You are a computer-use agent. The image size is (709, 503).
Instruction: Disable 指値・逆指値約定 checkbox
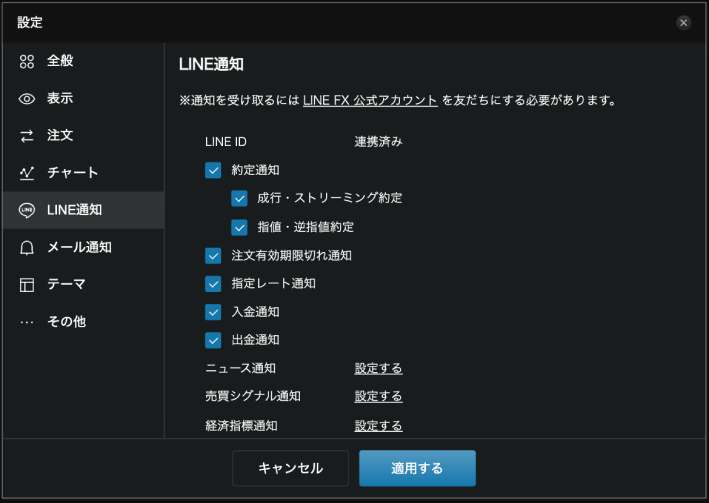(x=239, y=227)
